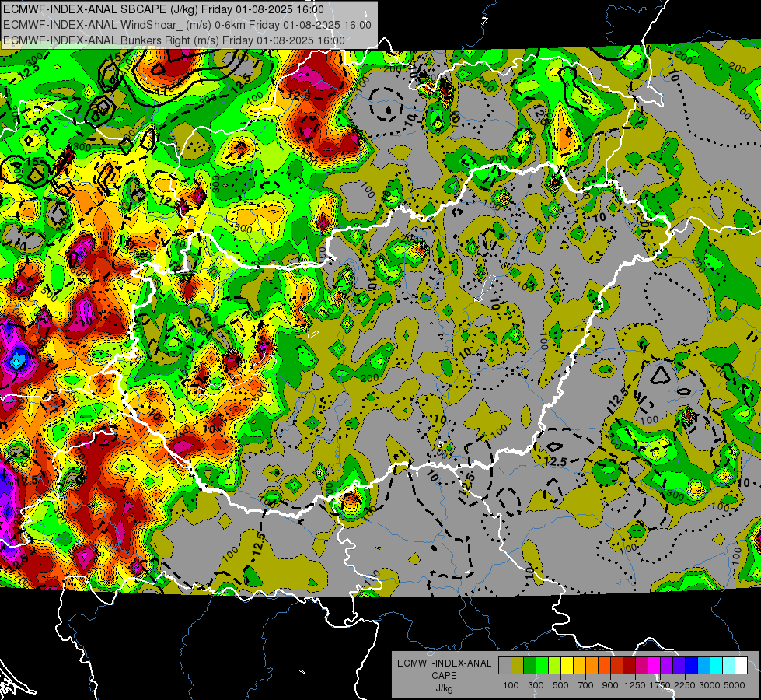
Task: Click the sky blue CAPE legend swatch
Action: (x=703, y=665)
